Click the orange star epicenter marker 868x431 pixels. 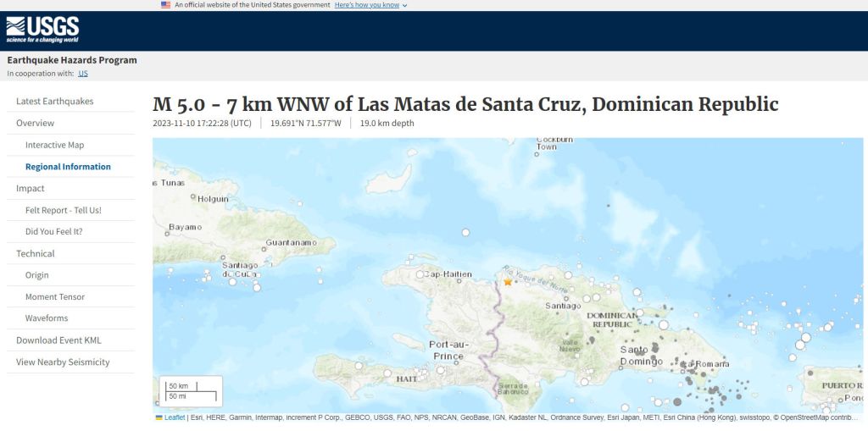[508, 281]
